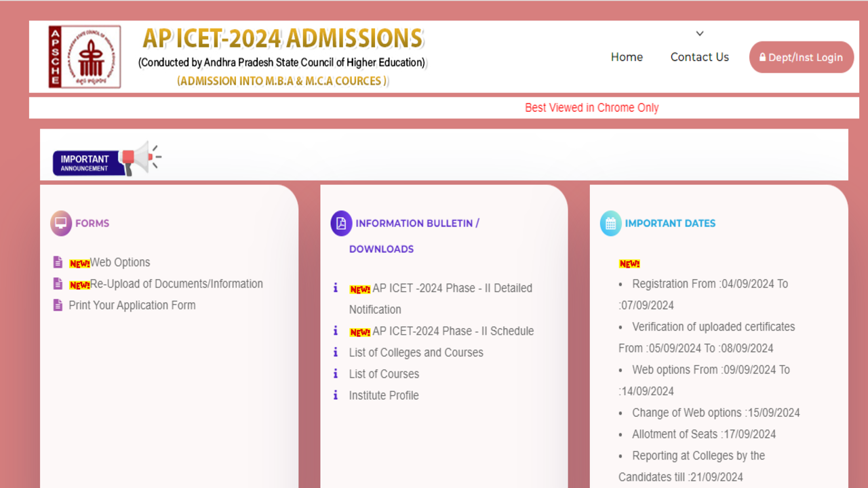Click document icon beside Print Your Application Form

(x=58, y=305)
